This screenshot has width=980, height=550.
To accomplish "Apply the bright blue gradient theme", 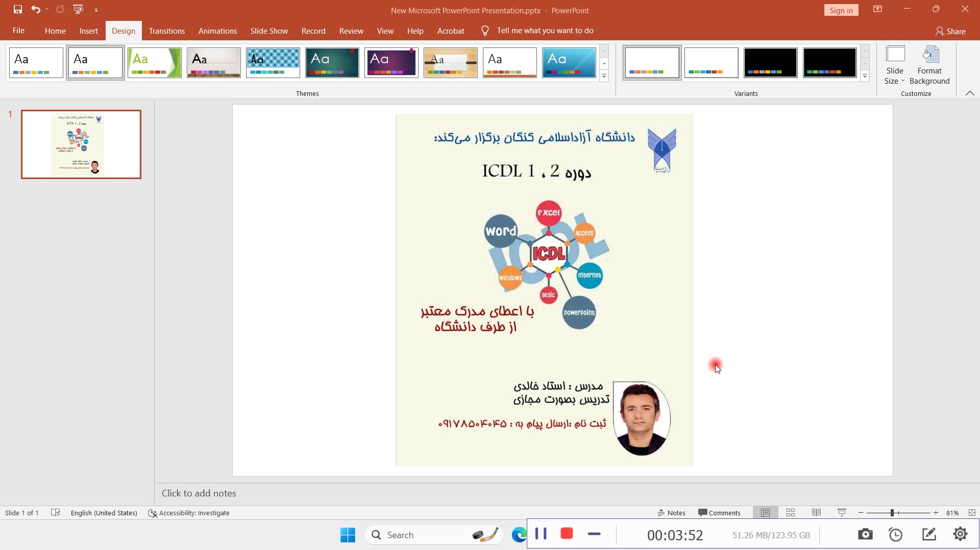I will pos(569,63).
